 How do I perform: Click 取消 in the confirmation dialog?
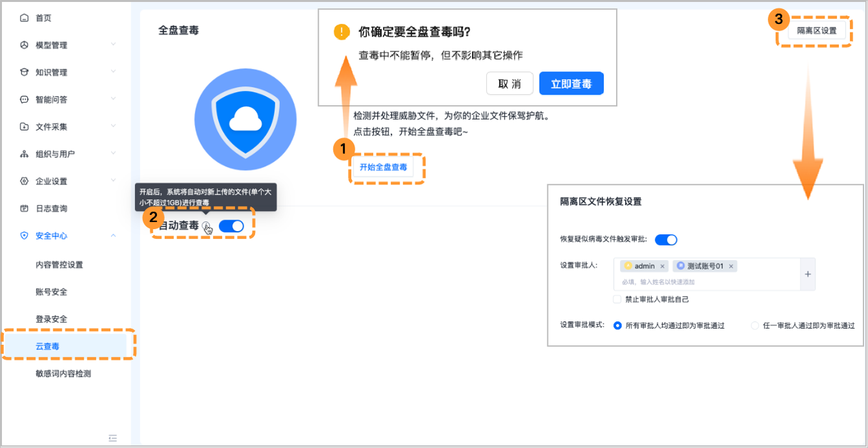(x=510, y=83)
